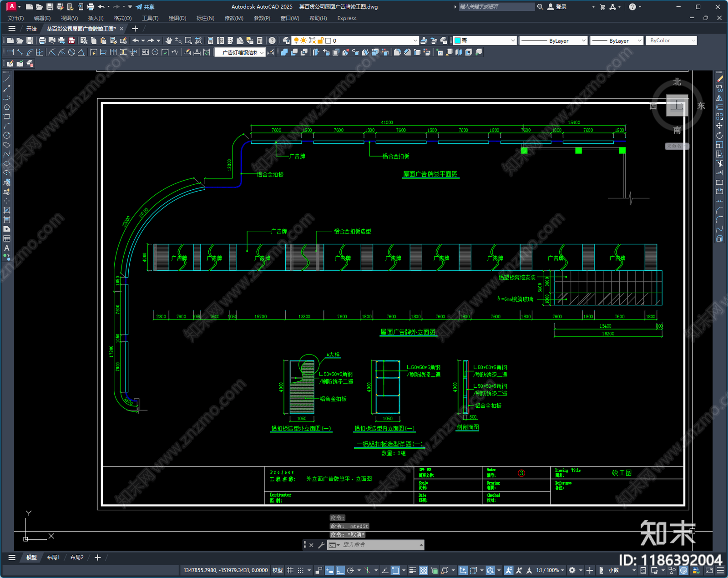Click the Erase tool in the right modify toolbar
Viewport: 728px width, 578px height.
point(719,79)
